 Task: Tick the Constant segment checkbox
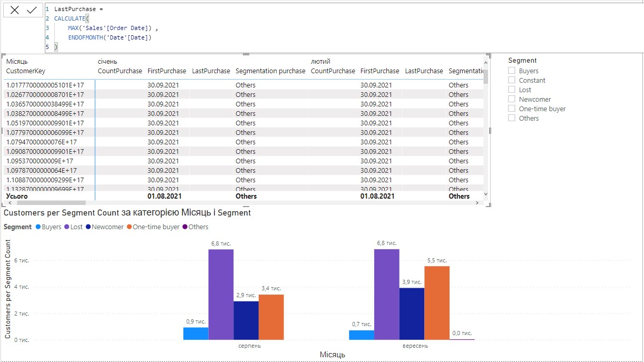511,80
